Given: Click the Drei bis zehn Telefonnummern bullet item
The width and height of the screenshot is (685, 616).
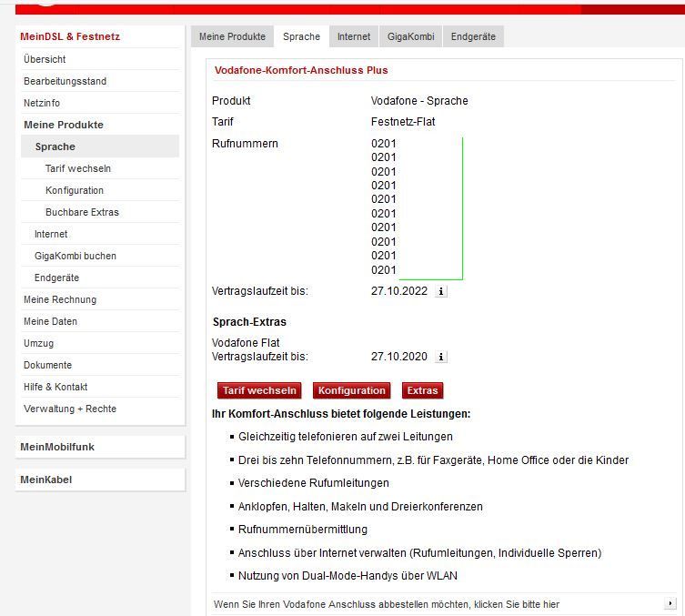Looking at the screenshot, I should tap(433, 460).
